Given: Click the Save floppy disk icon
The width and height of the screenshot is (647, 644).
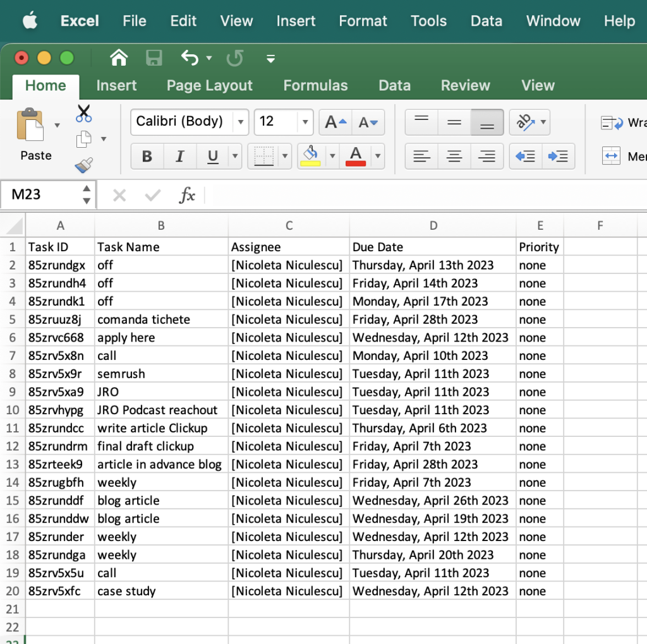Looking at the screenshot, I should pyautogui.click(x=154, y=57).
